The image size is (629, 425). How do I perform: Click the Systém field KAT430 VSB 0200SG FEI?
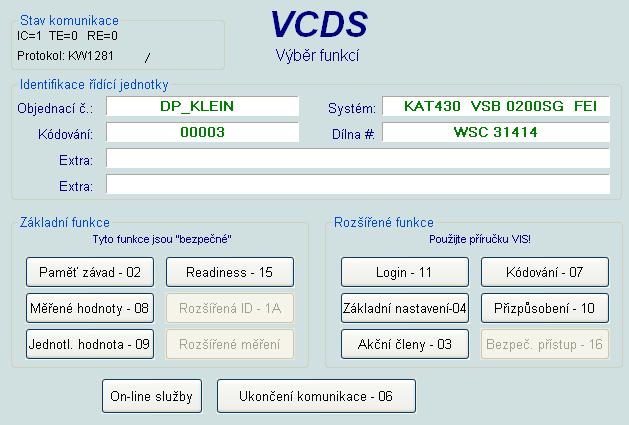496,106
